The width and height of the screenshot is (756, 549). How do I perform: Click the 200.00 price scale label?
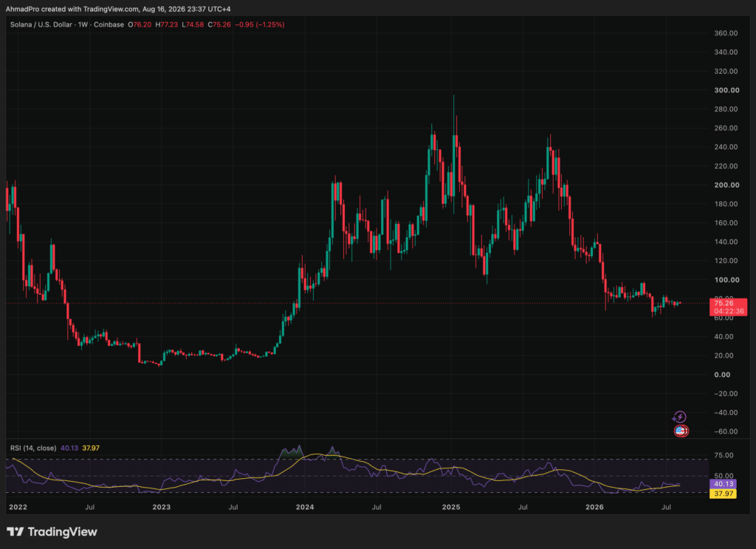pos(726,185)
